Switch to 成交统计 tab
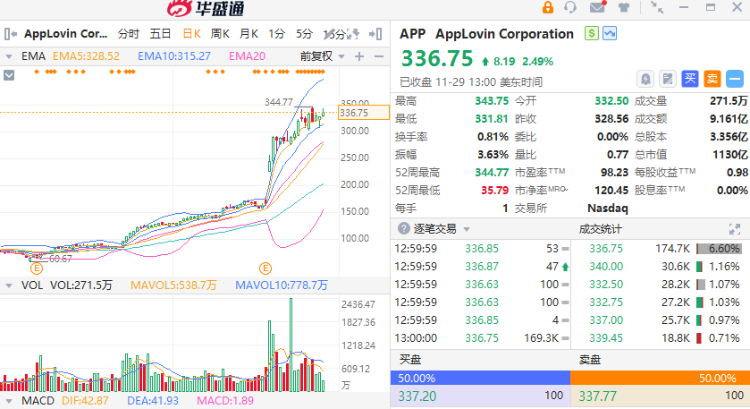The height and width of the screenshot is (409, 750). [600, 229]
